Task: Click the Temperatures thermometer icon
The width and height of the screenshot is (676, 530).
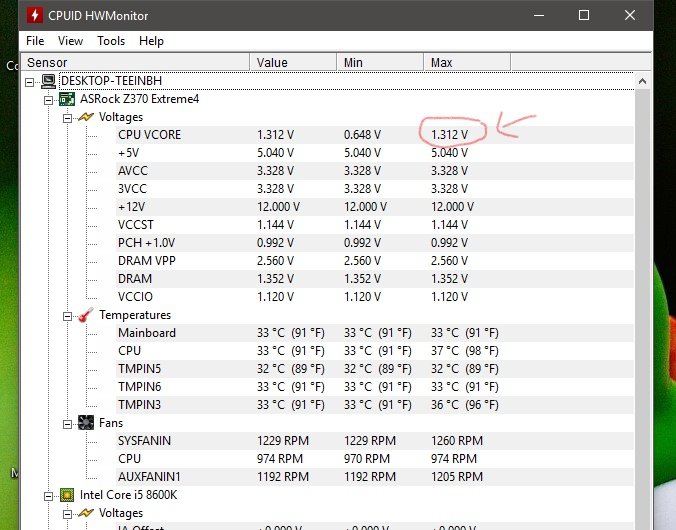Action: click(86, 315)
